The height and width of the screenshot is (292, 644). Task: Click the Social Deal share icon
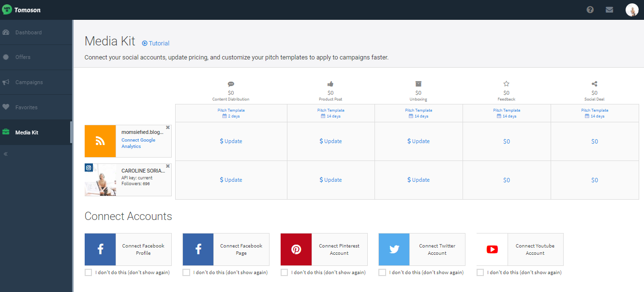click(x=594, y=84)
